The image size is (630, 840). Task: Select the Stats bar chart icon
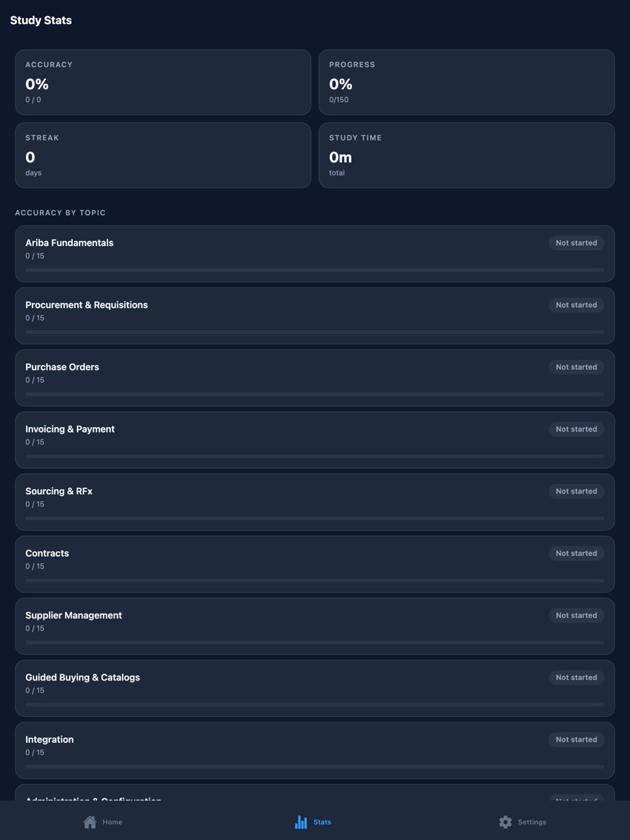coord(301,822)
